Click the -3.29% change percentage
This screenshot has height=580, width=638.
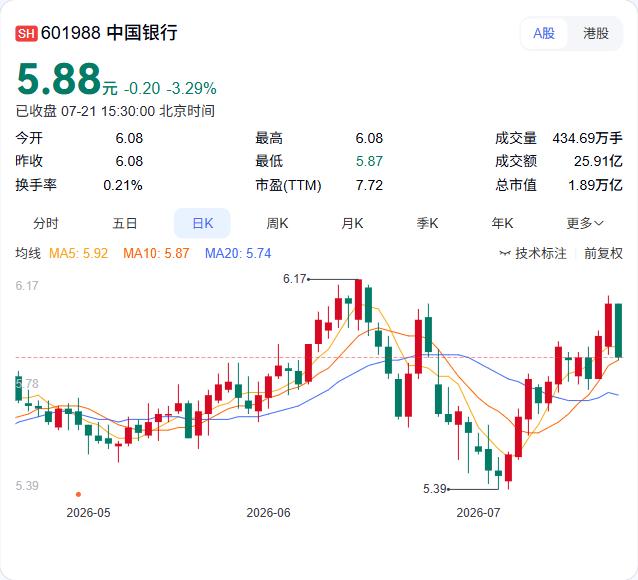pos(191,88)
